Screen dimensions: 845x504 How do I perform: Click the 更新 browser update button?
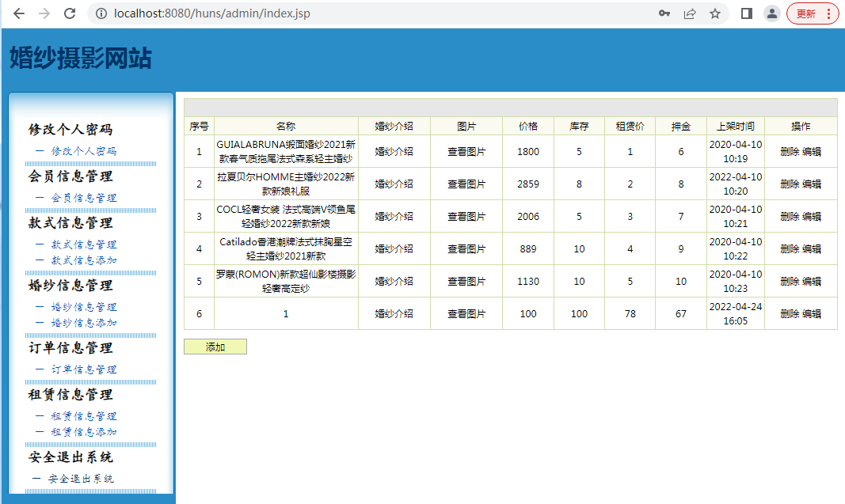[812, 13]
